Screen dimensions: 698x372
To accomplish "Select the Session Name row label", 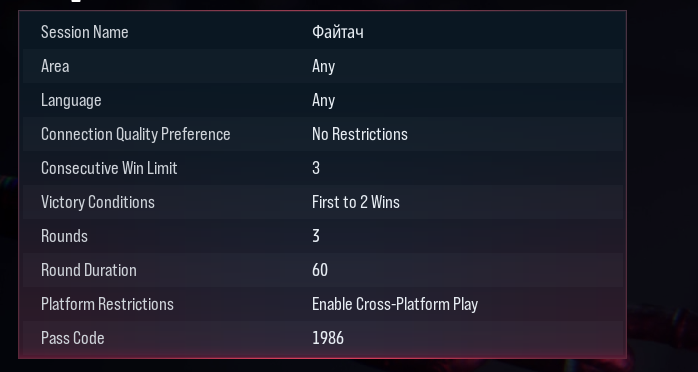I will click(x=85, y=32).
